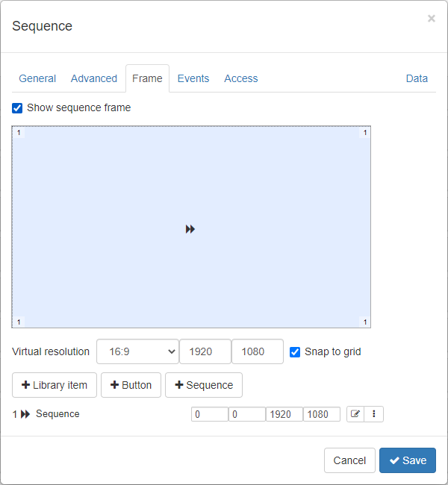Switch to the Events tab
The image size is (448, 485).
tap(193, 78)
